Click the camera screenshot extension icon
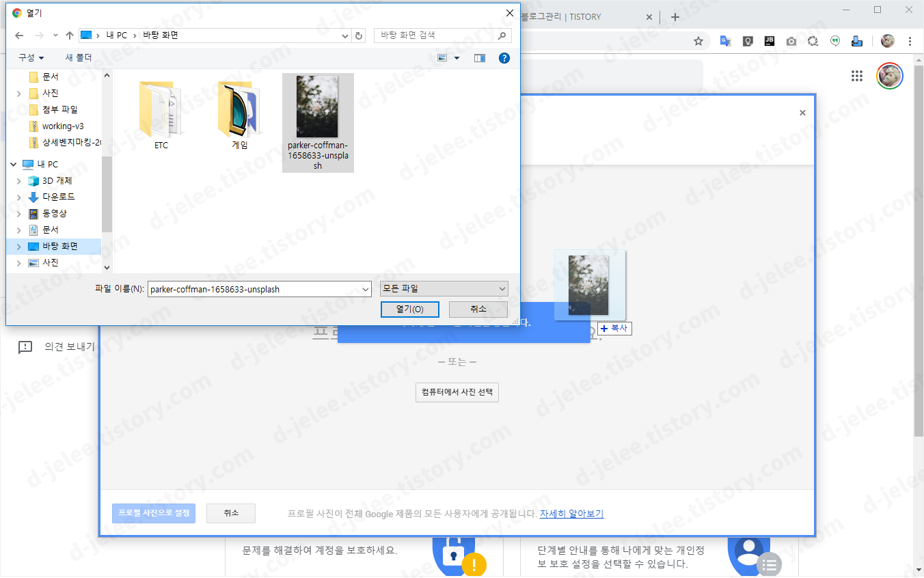 point(791,41)
